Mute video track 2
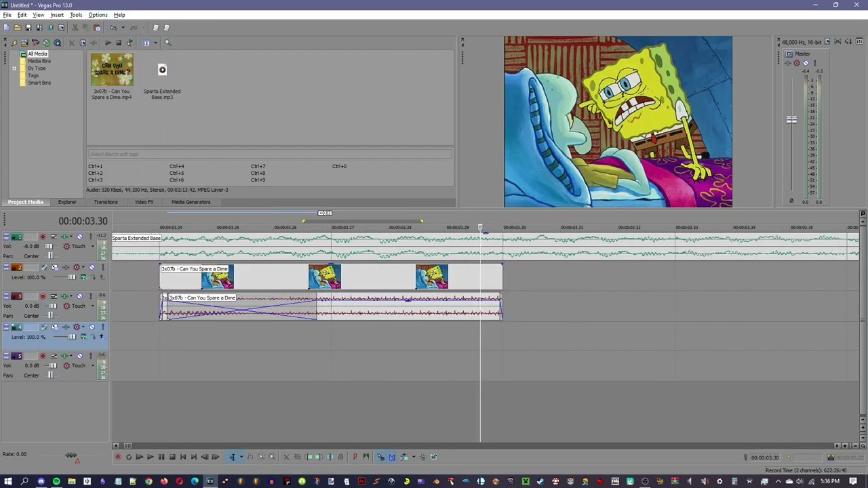The image size is (868, 488). tap(92, 268)
